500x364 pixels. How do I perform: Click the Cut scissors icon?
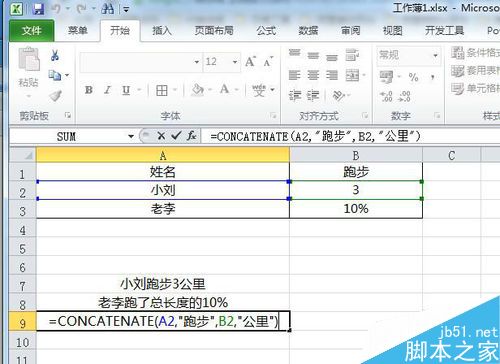[x=55, y=55]
